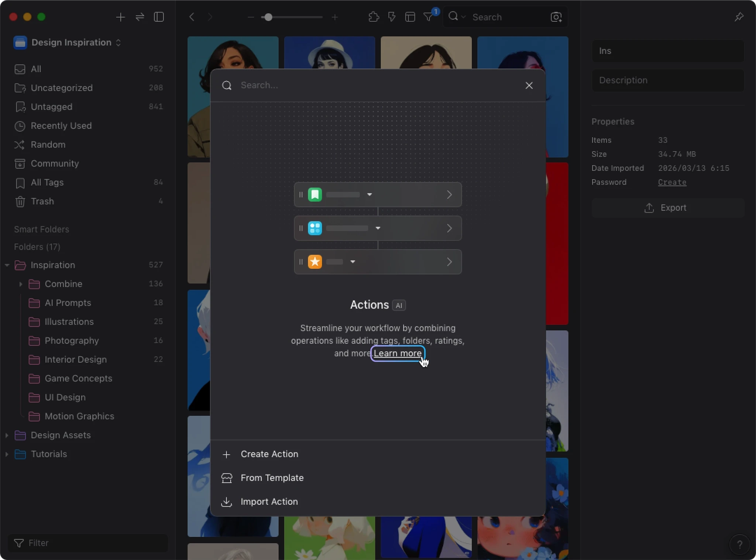Click the plus icon to add new

coord(120,17)
